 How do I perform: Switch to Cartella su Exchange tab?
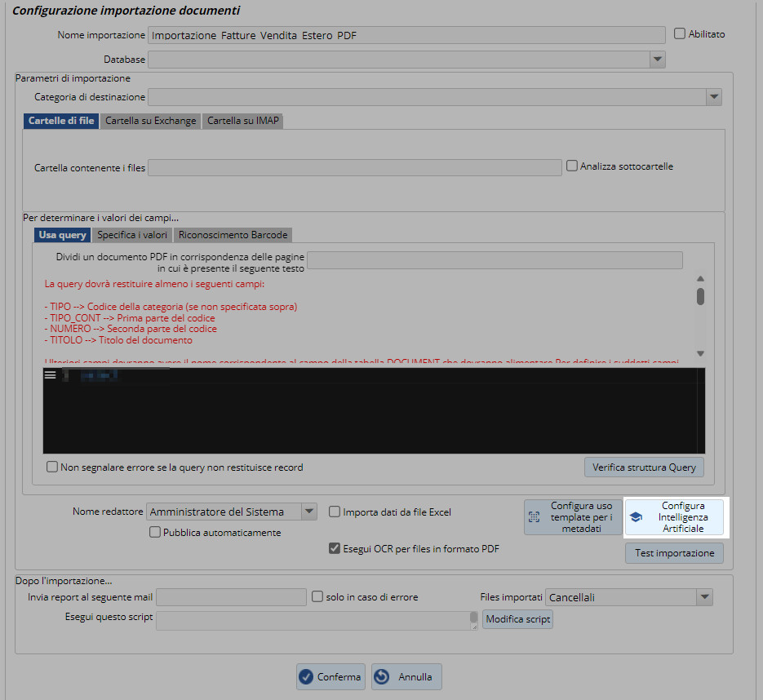coord(151,121)
